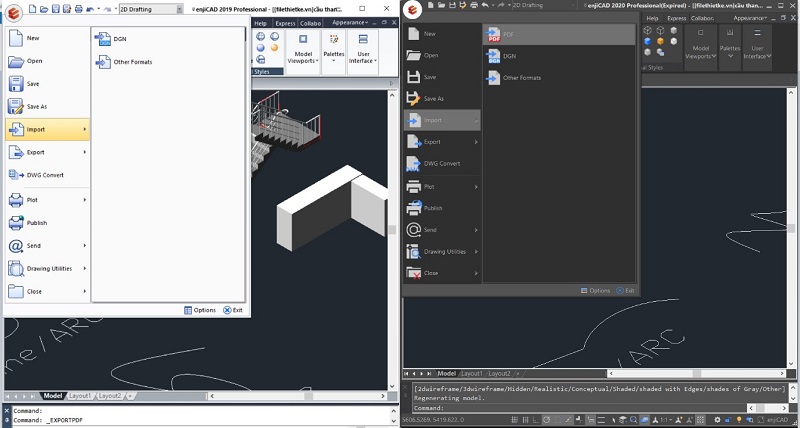Open DWG Convert in enjiCAD 2019 menu
800x428 pixels.
pos(45,175)
